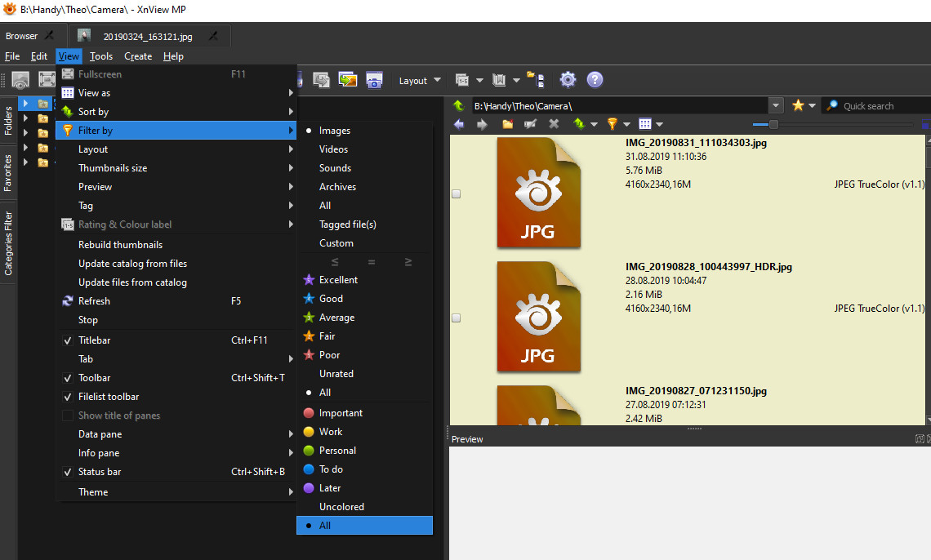Click the delete X icon in file toolbar

point(554,124)
